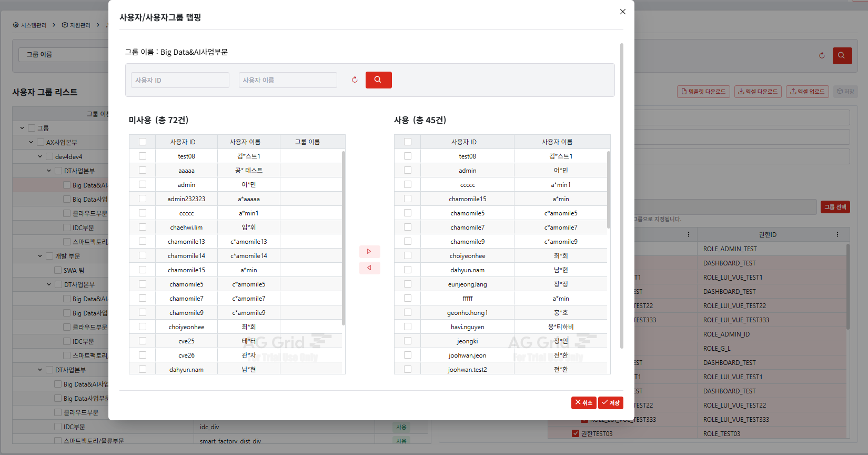Click the unused list's vertical scrollbar
Screen dimensions: 868x455
(344, 238)
